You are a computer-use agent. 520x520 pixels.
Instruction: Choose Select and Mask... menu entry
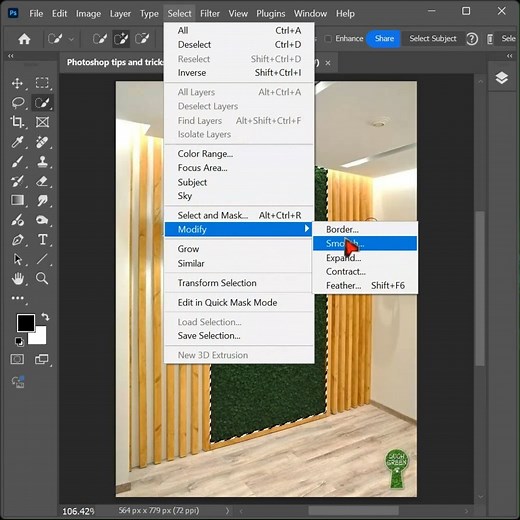coord(239,215)
